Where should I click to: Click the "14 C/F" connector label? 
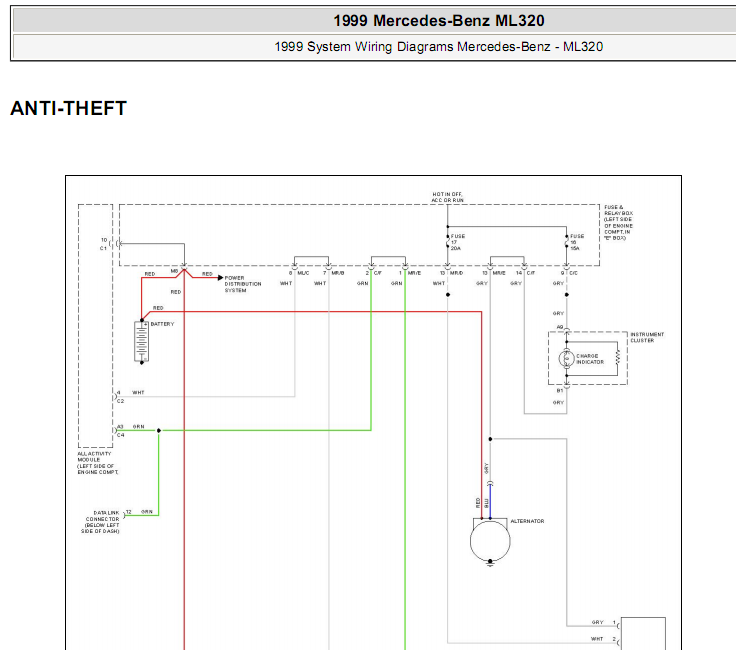(526, 273)
